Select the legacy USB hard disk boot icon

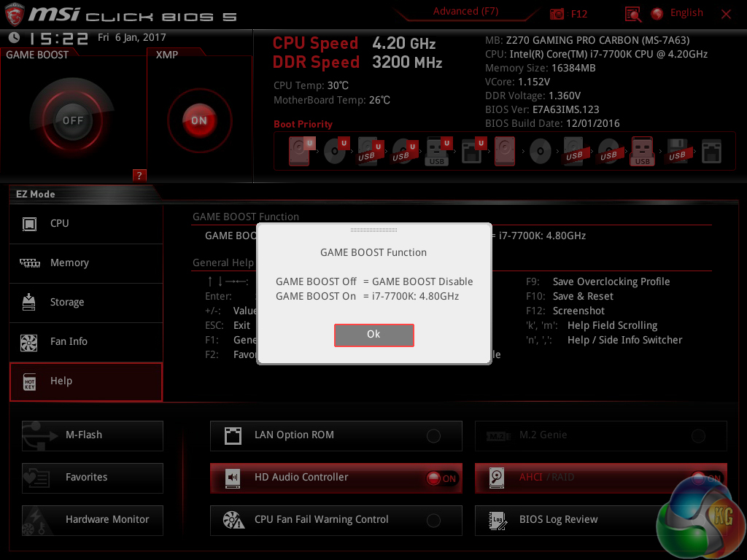pos(574,151)
